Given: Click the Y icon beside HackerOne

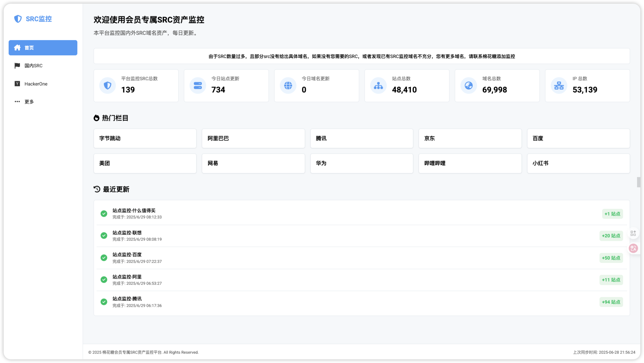Looking at the screenshot, I should tap(17, 84).
